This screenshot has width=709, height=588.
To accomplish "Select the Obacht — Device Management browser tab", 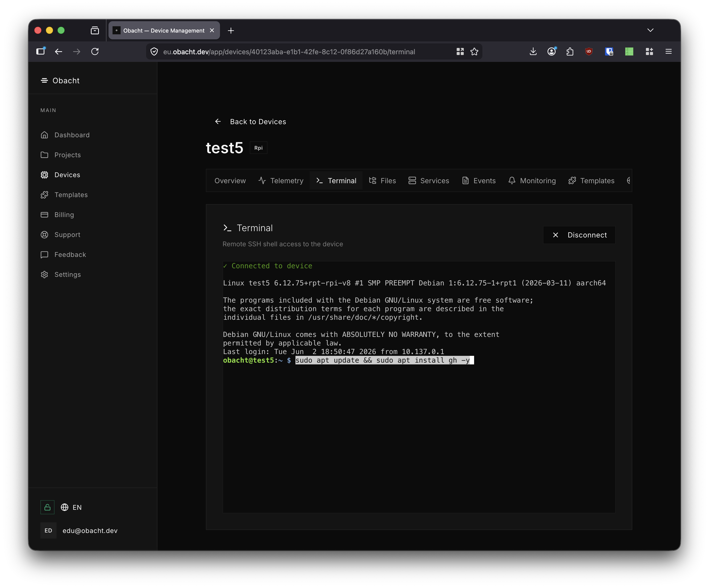I will [164, 30].
